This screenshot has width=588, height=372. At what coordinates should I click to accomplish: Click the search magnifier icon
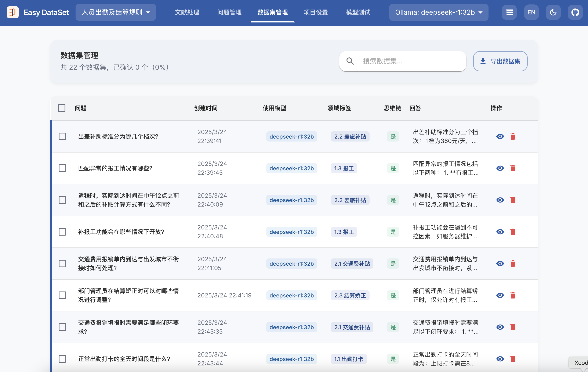point(350,61)
